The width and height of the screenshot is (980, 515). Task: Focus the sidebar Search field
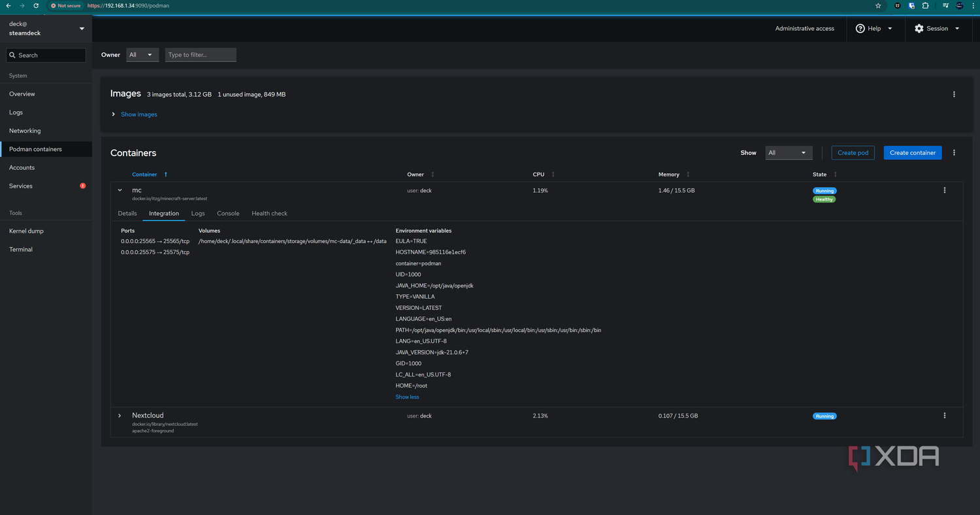tap(46, 56)
